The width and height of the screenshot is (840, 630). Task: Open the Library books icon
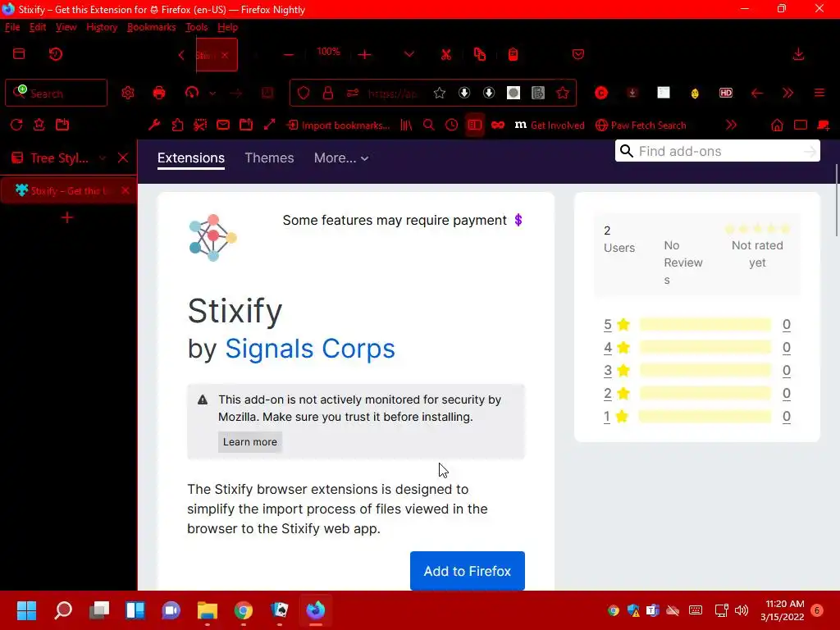[406, 126]
